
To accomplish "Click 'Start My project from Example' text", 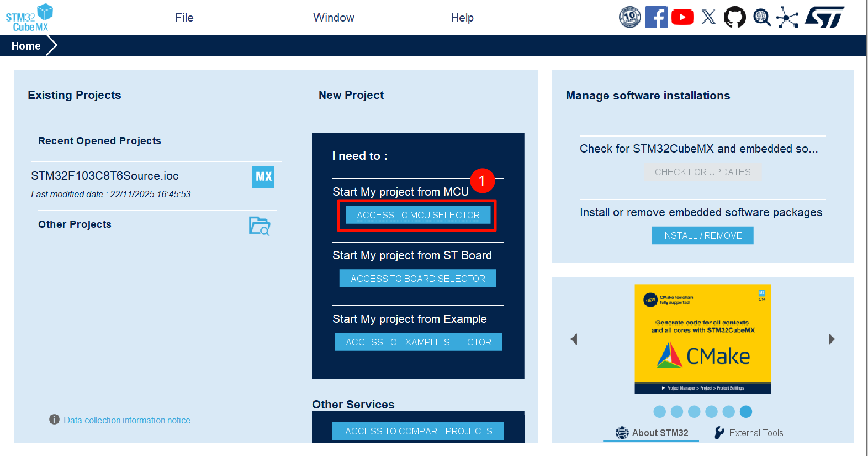I will (410, 319).
